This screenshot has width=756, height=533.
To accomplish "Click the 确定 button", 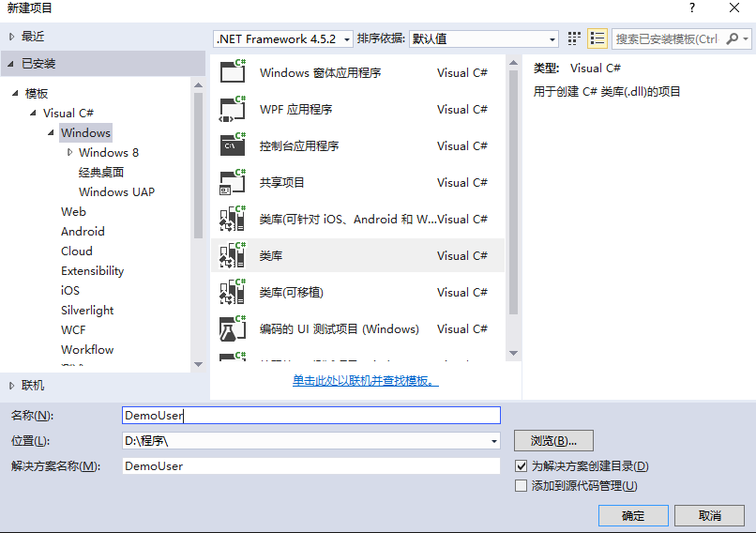I will pyautogui.click(x=633, y=516).
